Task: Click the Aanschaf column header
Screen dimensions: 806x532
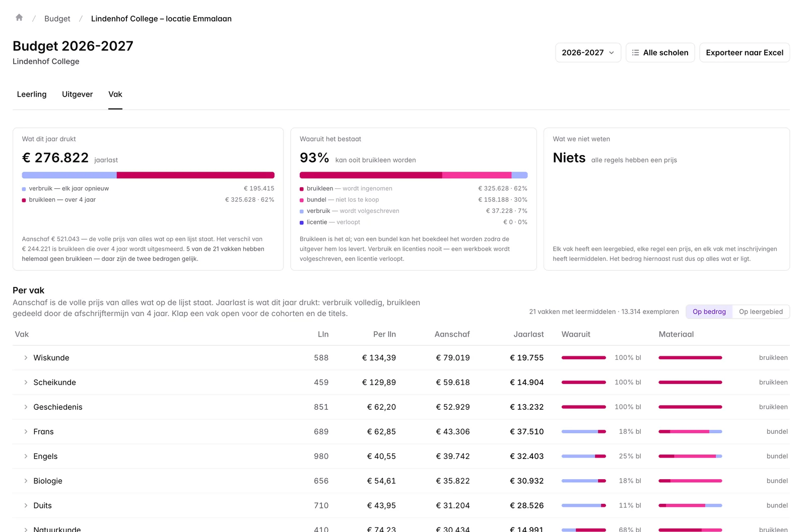Action: [452, 334]
